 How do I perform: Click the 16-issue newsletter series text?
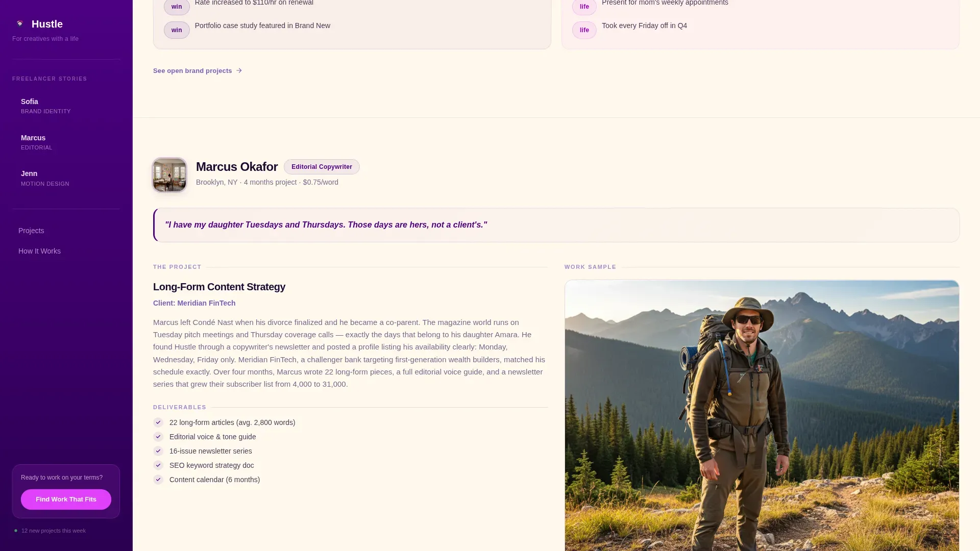[x=211, y=451]
